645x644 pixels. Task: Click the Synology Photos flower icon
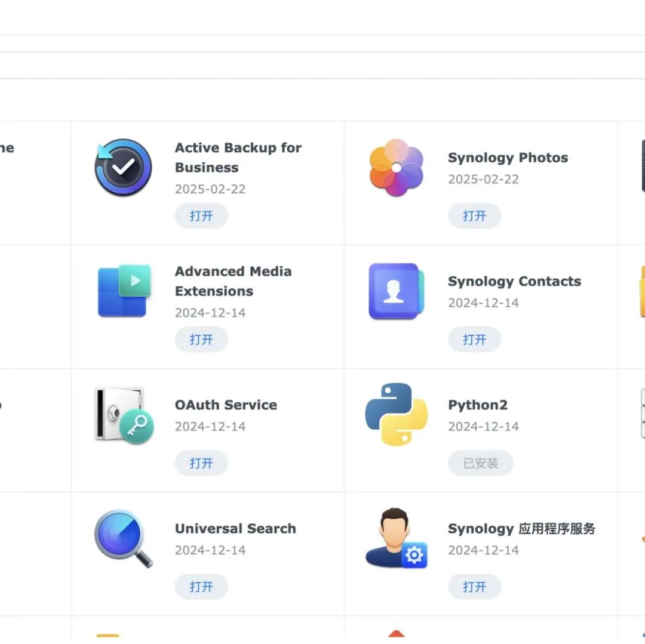[x=396, y=168]
